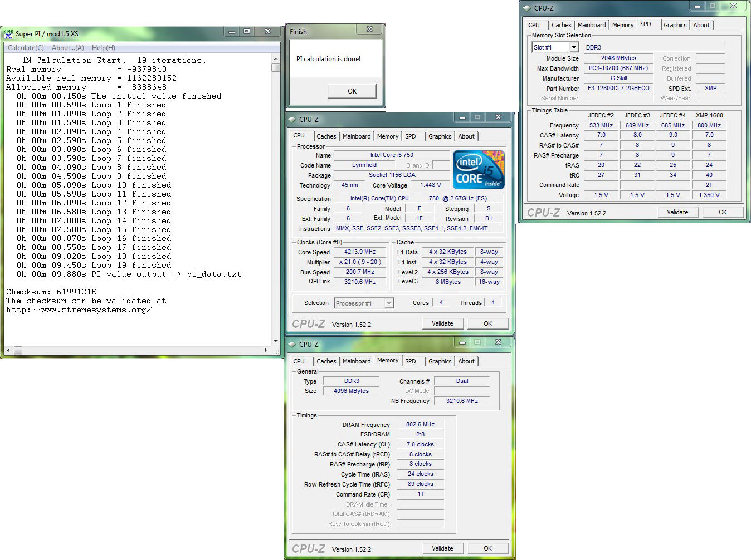Click Super PI horizontal scrollbar right arrow
The width and height of the screenshot is (751, 560).
coord(266,351)
